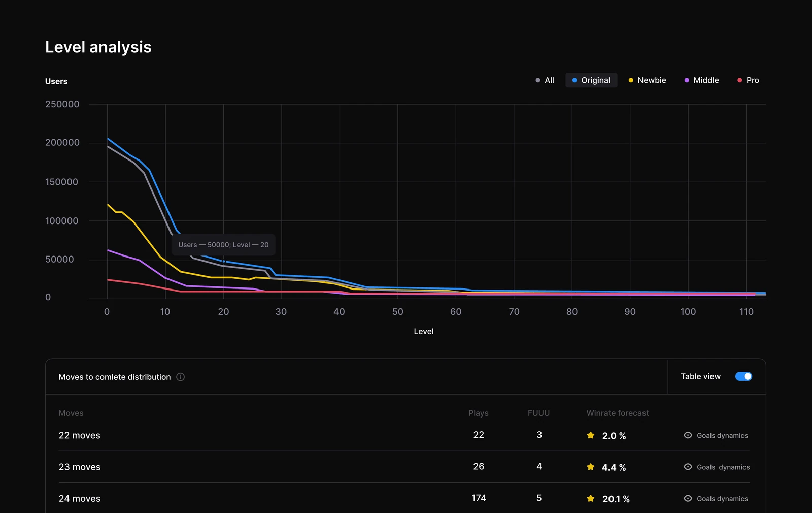The height and width of the screenshot is (513, 812).
Task: Show the All series in legend
Action: click(545, 80)
